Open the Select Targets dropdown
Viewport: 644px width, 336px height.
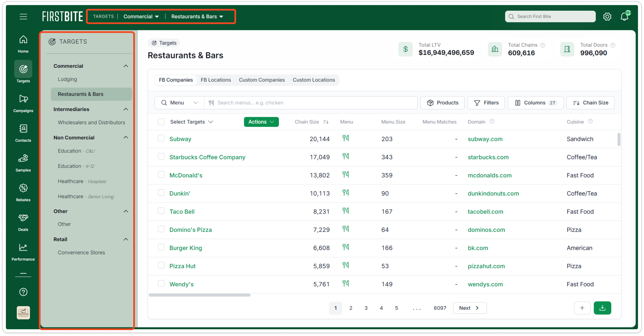click(191, 122)
